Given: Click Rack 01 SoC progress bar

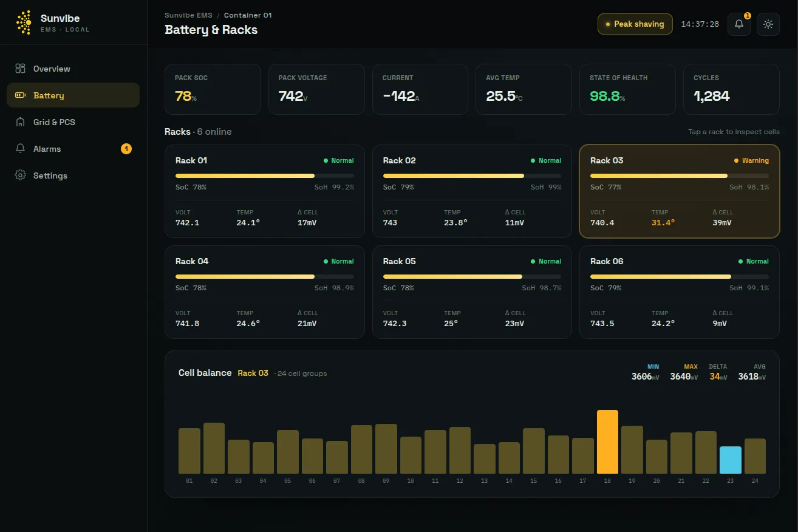Looking at the screenshot, I should 265,176.
